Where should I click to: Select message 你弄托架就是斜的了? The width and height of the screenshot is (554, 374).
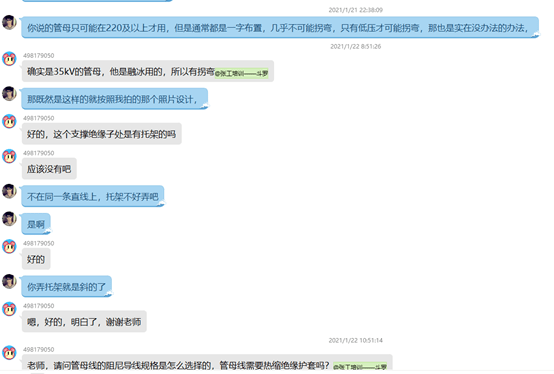pyautogui.click(x=67, y=286)
